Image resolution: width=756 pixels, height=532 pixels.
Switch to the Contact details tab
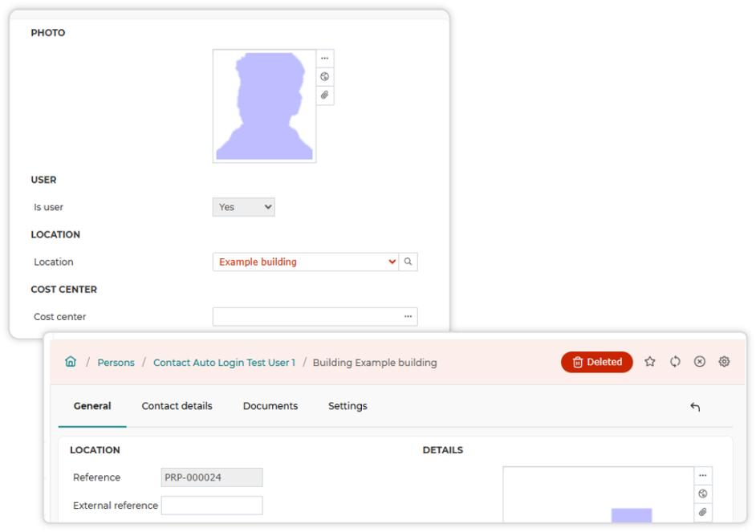click(177, 406)
